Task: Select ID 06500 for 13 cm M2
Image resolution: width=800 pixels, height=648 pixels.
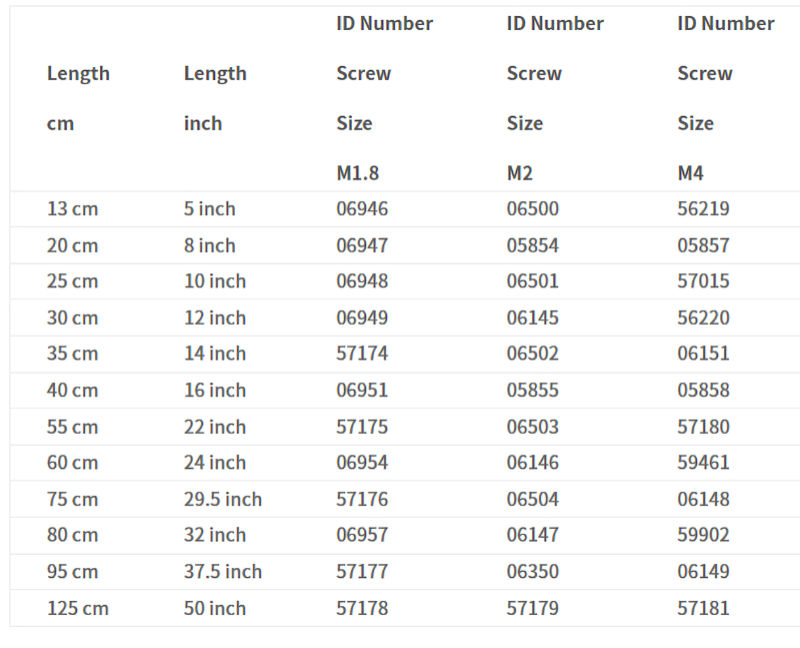Action: click(x=532, y=209)
